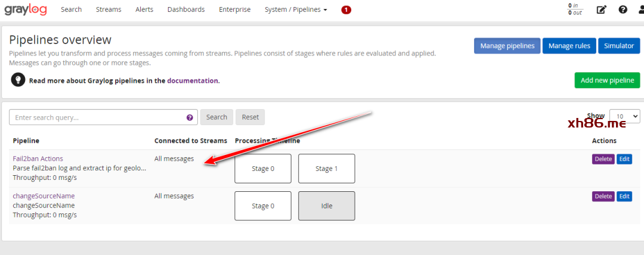This screenshot has height=255, width=644.
Task: Open the Show page size dropdown
Action: point(624,116)
